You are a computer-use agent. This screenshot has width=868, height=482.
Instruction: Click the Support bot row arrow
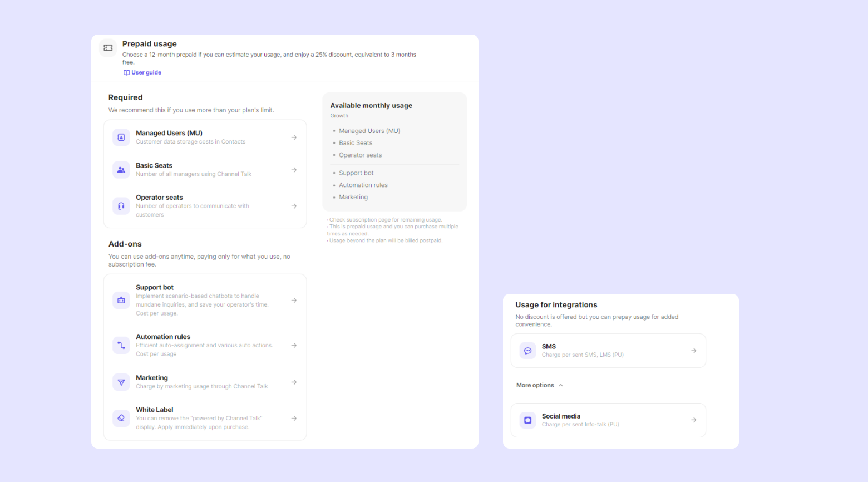(x=294, y=301)
